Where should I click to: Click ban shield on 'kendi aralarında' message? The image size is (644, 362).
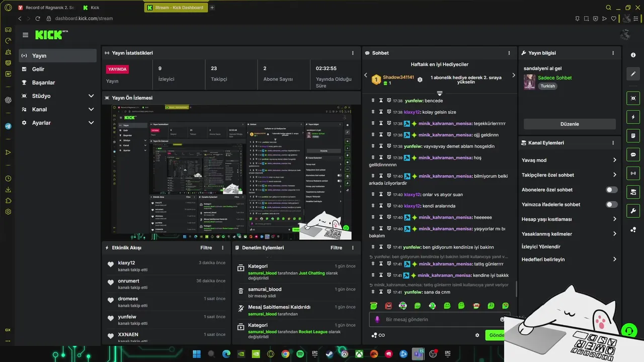click(x=389, y=206)
